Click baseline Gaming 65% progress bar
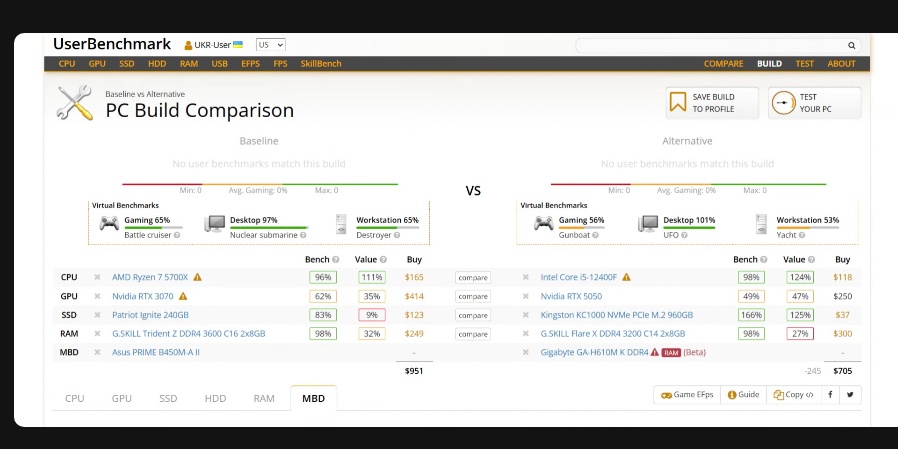The height and width of the screenshot is (449, 898). [151, 227]
